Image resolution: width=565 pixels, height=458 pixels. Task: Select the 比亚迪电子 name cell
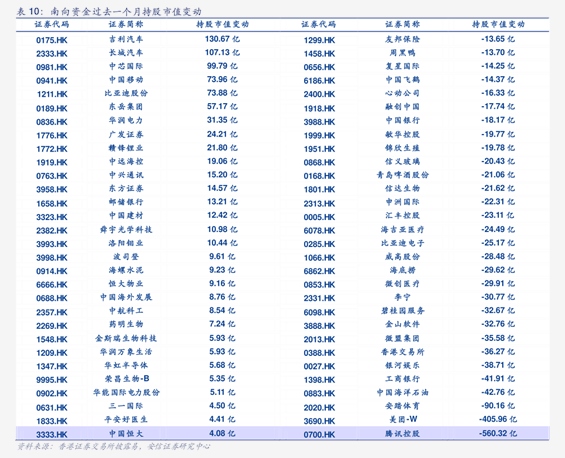click(402, 243)
